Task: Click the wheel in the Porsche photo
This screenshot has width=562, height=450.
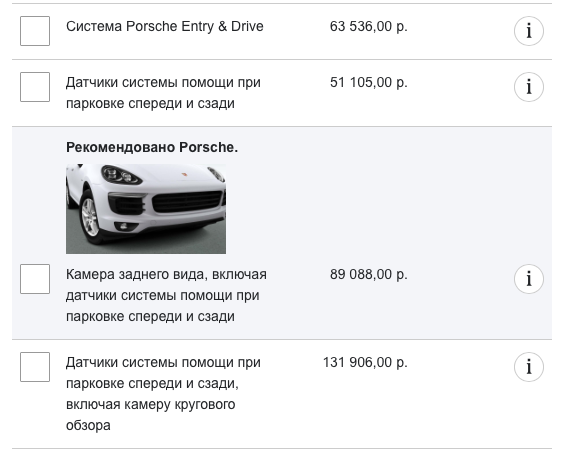Action: [x=90, y=217]
